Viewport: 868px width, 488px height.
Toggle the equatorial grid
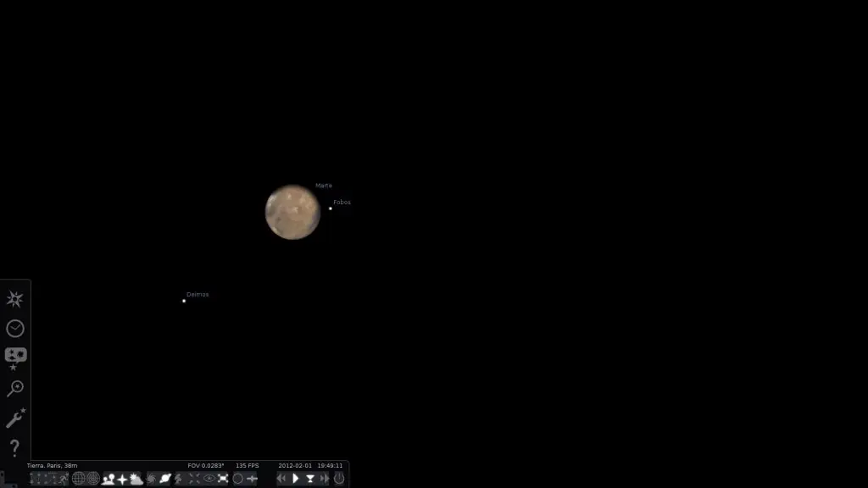pos(76,478)
